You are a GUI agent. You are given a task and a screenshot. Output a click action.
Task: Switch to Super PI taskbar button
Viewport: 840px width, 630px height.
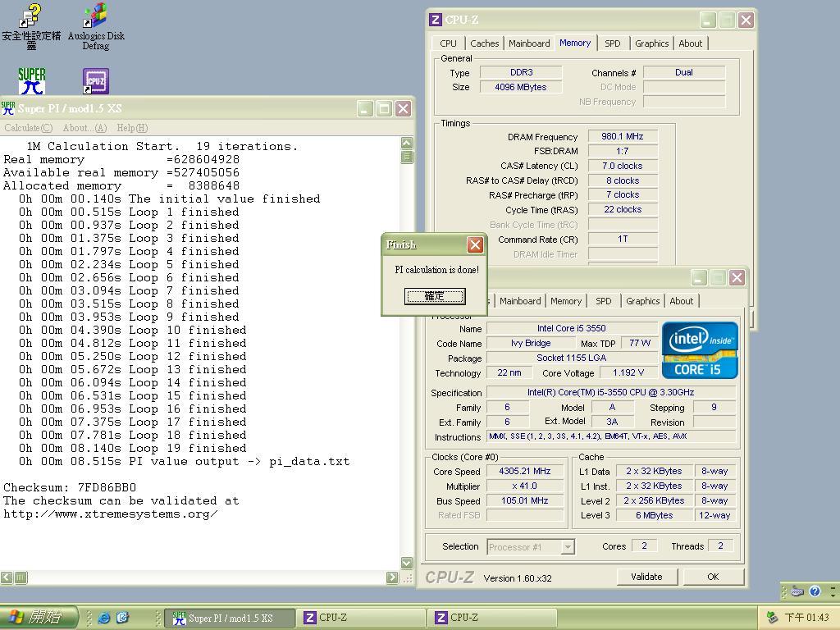[x=229, y=618]
